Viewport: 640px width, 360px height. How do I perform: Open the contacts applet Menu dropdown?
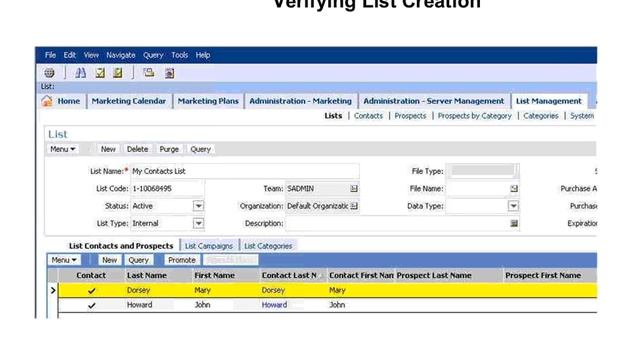pyautogui.click(x=64, y=260)
